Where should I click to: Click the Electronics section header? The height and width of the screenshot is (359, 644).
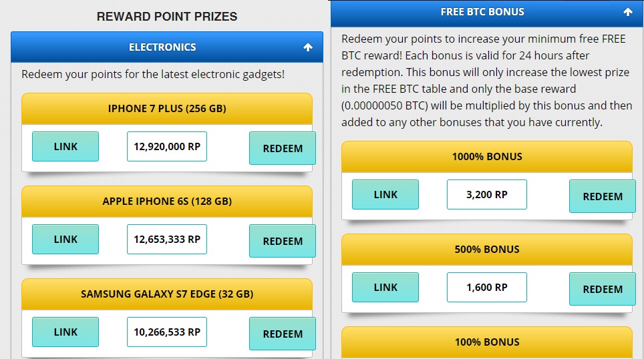167,47
